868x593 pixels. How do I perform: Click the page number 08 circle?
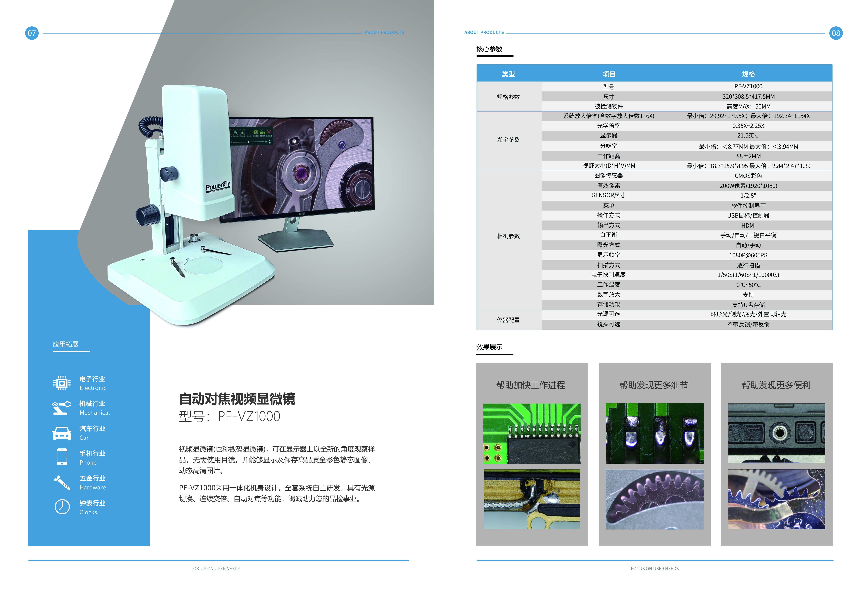click(836, 33)
